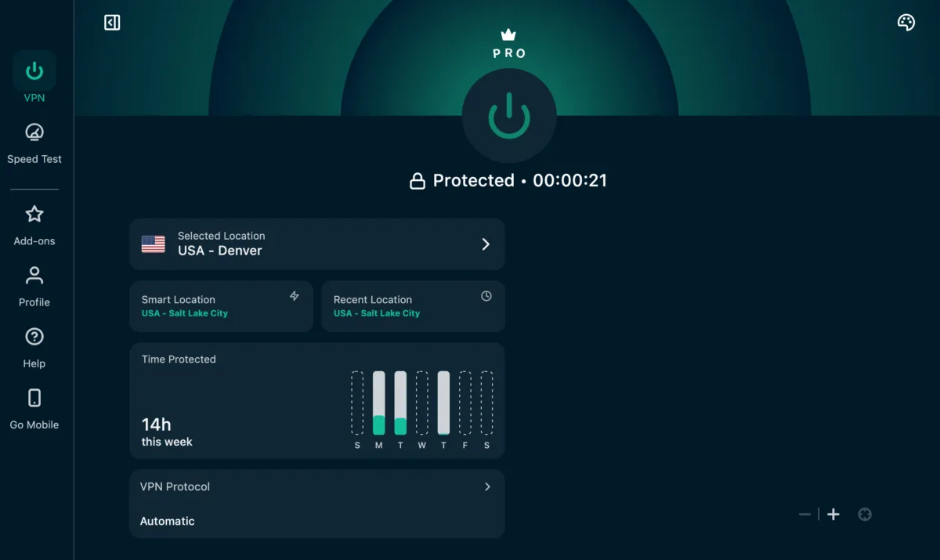Click the Recent Location clock icon
The image size is (940, 560).
[x=486, y=296]
